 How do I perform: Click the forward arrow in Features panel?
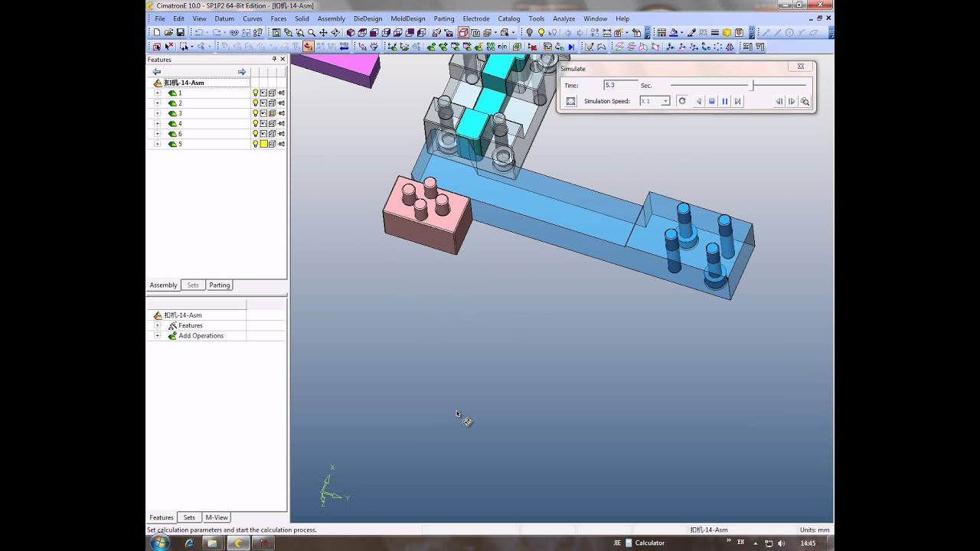pos(242,72)
